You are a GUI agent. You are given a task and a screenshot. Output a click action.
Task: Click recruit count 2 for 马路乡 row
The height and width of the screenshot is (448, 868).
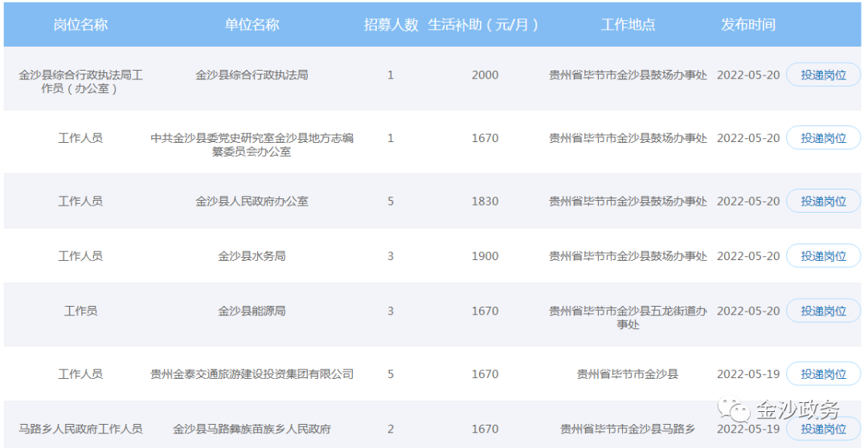(x=391, y=429)
